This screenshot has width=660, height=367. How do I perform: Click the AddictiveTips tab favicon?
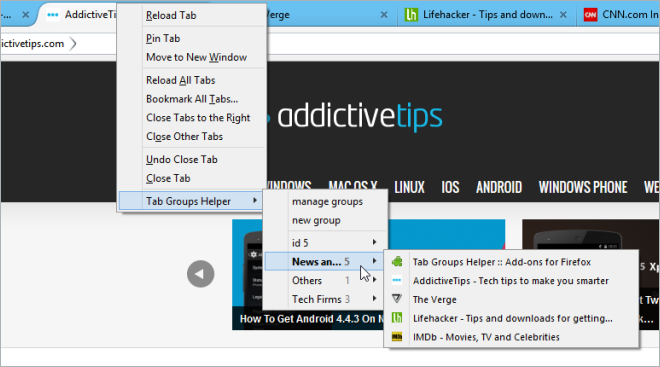click(x=53, y=15)
